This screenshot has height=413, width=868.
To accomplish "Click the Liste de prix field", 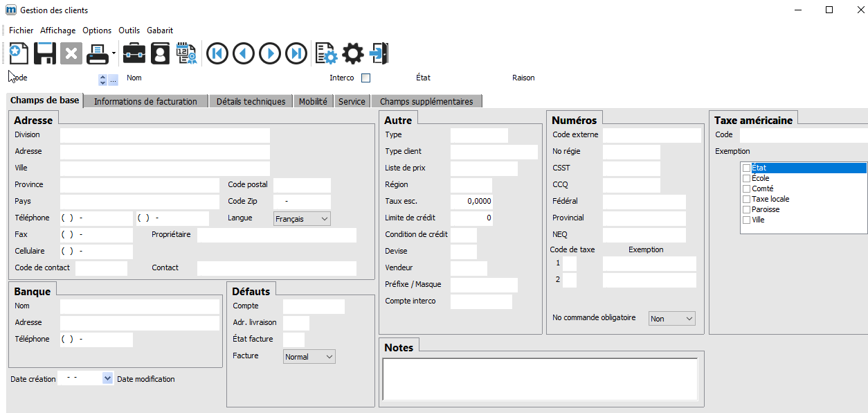I will 484,168.
